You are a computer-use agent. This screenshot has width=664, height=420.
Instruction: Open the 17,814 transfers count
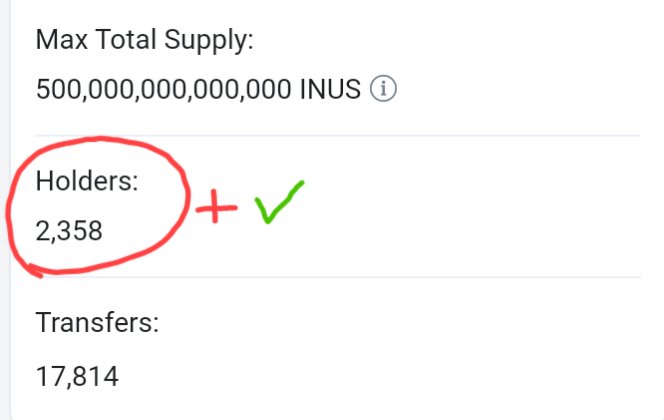77,376
